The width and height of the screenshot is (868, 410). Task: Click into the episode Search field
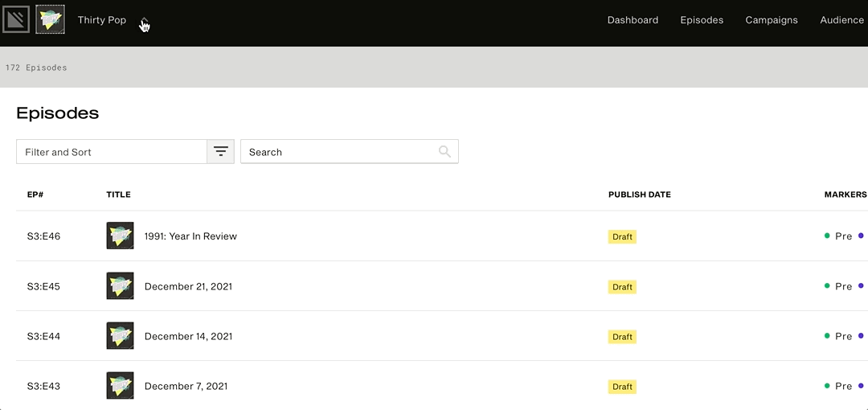pos(342,152)
